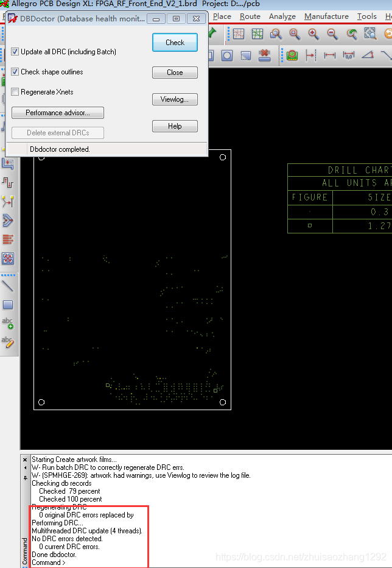Screen dimensions: 392x568
Task: Click the Slide tool with red arrows
Action: point(8,183)
